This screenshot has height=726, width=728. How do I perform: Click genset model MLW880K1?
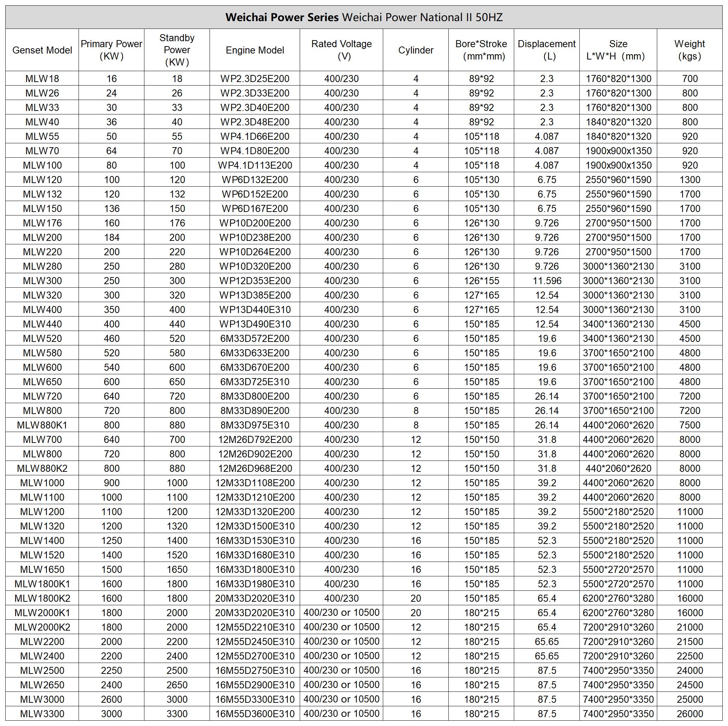point(42,425)
